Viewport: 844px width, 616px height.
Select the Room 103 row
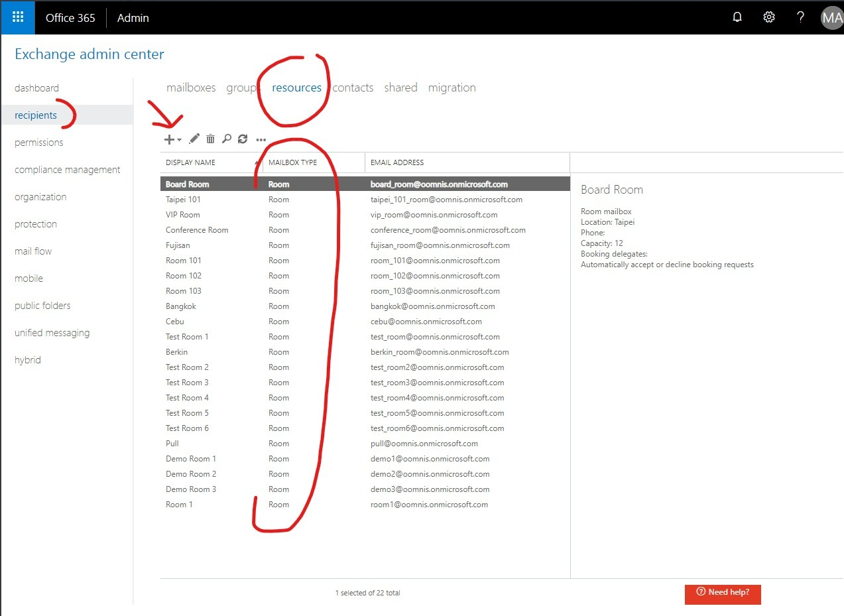365,291
